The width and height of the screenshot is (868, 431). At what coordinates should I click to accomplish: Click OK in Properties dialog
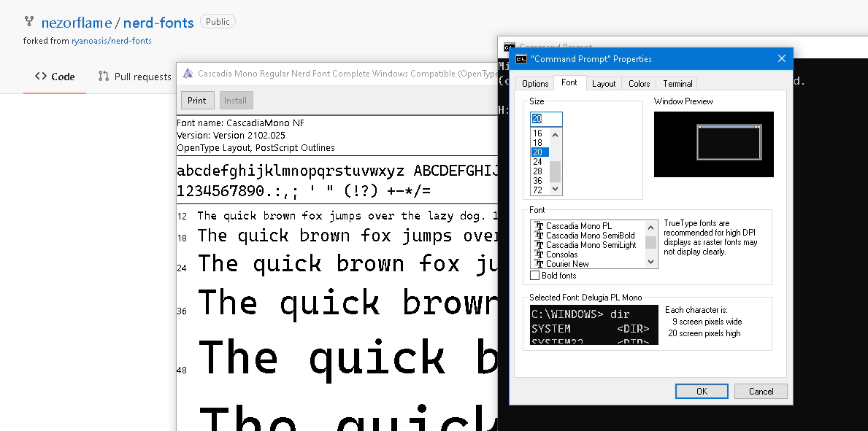point(702,391)
